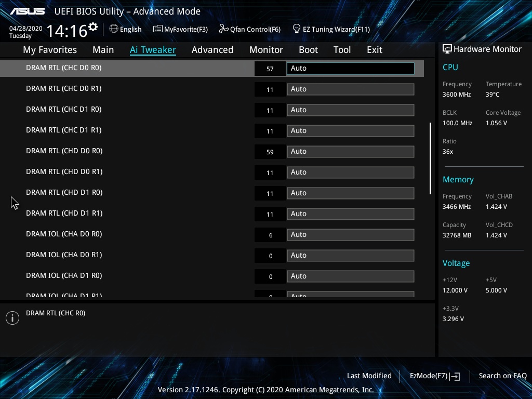
Task: Go to the Monitor tab
Action: pyautogui.click(x=266, y=49)
